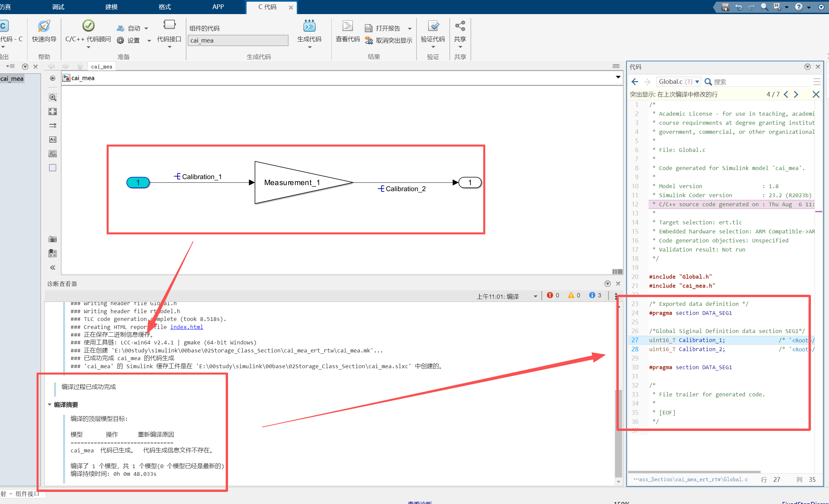Screen dimensions: 829x504
Task: Switch to the 格式 ribbon tab
Action: point(165,7)
